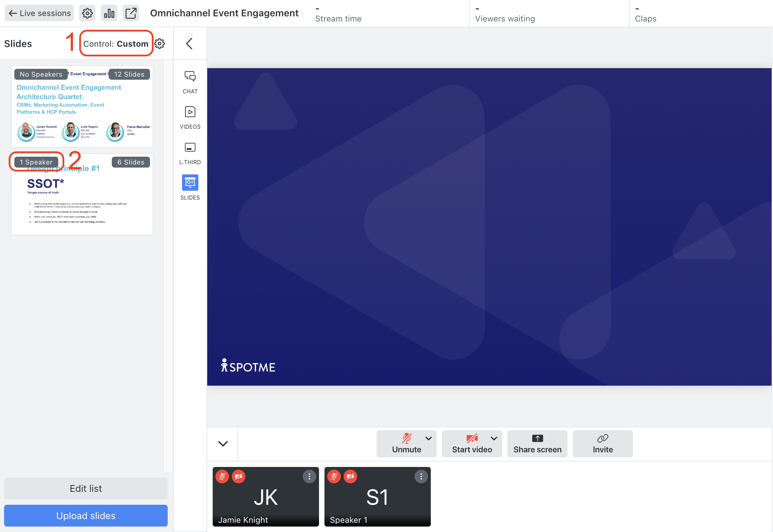Open the Videos panel
The width and height of the screenshot is (773, 532).
190,118
